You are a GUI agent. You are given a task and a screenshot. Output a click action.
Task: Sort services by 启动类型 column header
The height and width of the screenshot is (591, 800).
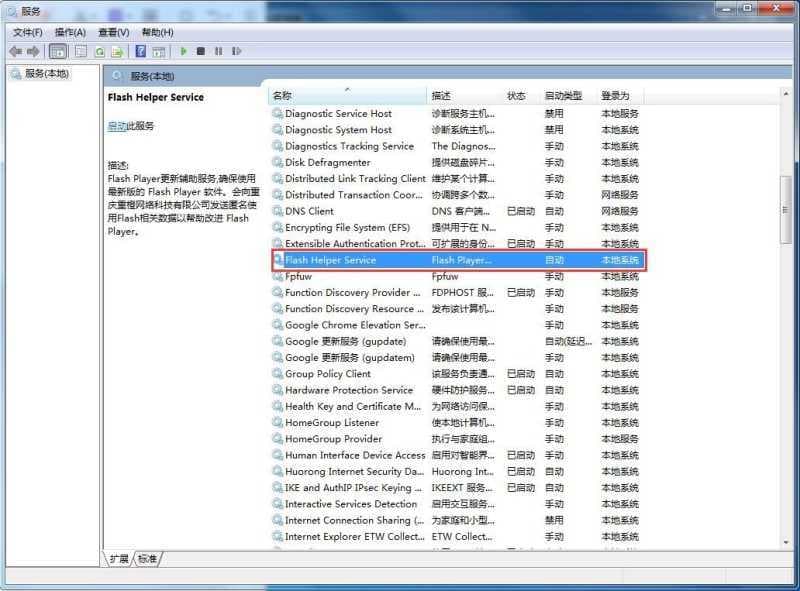pyautogui.click(x=563, y=96)
